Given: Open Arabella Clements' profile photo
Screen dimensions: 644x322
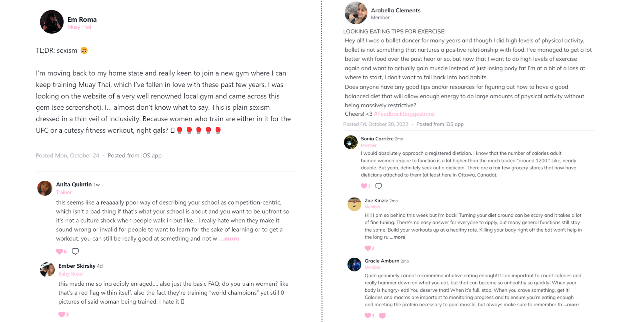Looking at the screenshot, I should click(x=356, y=13).
